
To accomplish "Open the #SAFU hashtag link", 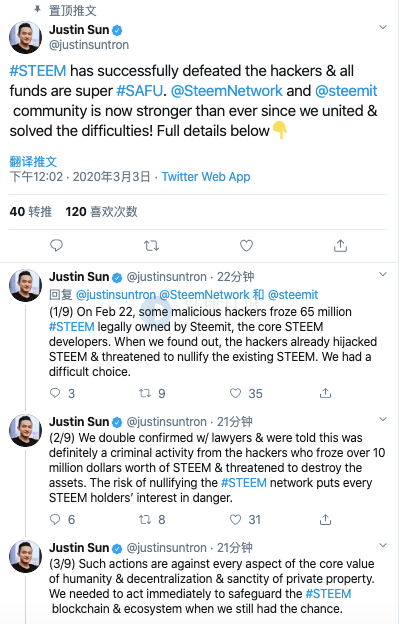I will [140, 91].
